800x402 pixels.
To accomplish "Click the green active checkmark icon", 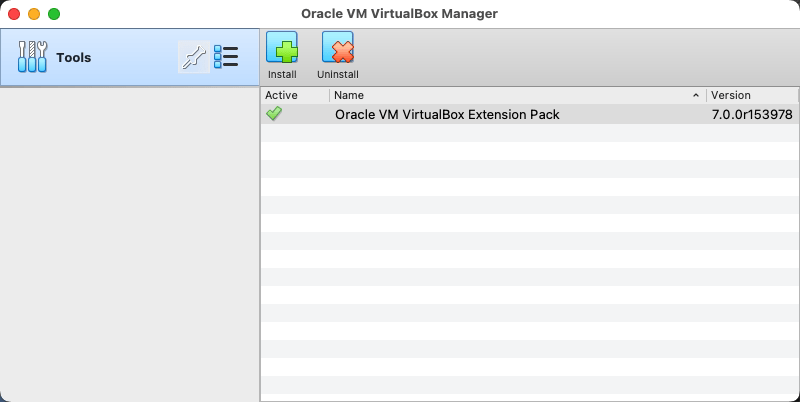I will 274,114.
